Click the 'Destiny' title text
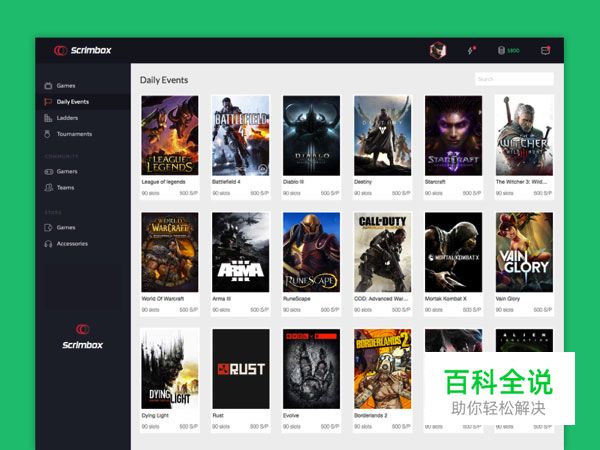The width and height of the screenshot is (600, 450). pos(363,182)
